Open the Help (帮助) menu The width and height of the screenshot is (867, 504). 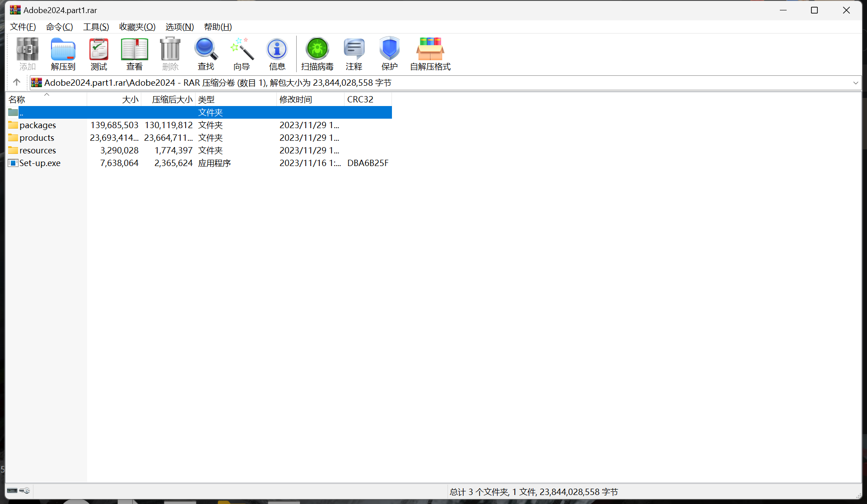pos(218,27)
